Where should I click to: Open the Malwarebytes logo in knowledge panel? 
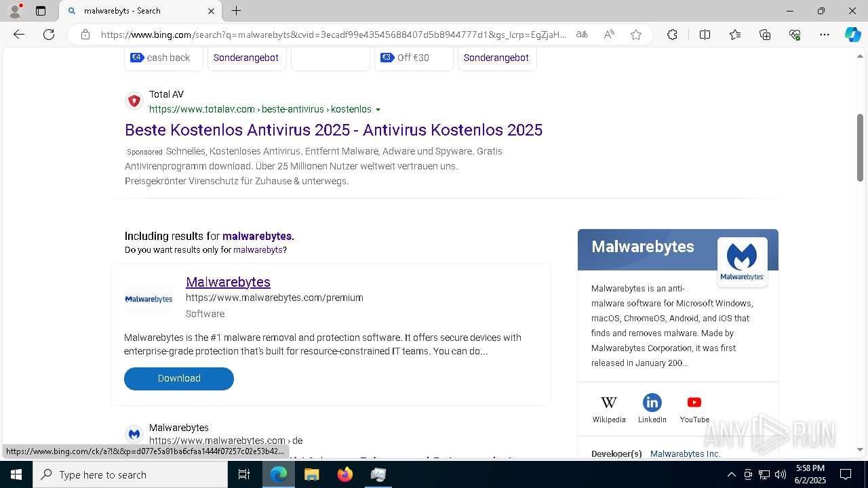coord(742,262)
